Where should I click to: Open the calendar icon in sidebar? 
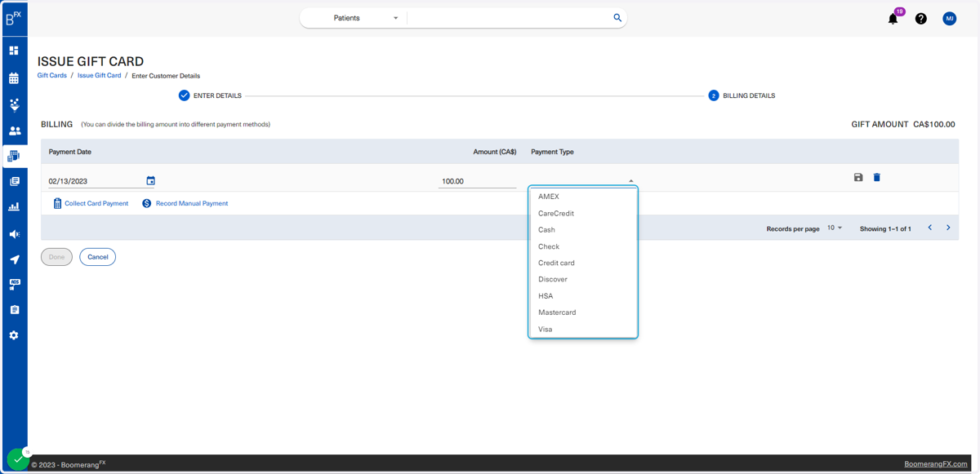pos(14,78)
